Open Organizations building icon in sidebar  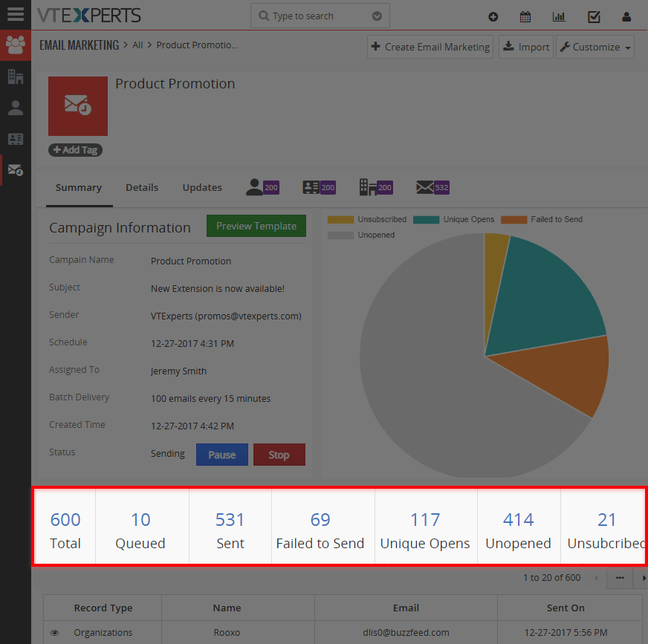tap(16, 77)
